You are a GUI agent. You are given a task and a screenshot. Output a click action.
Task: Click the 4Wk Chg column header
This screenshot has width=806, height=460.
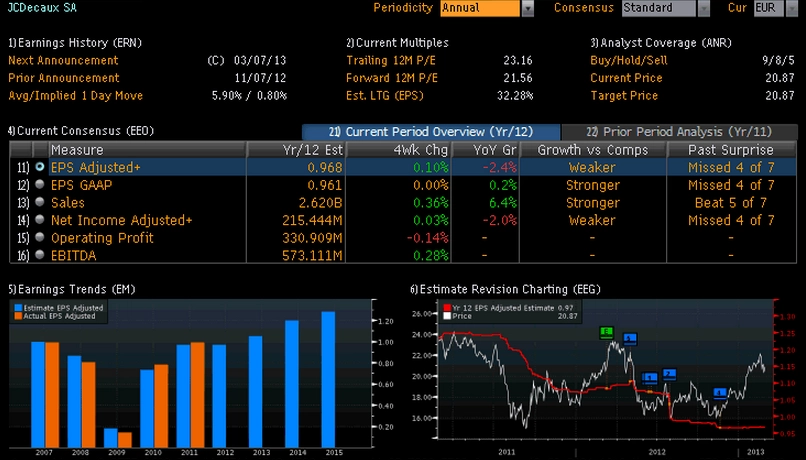point(398,150)
